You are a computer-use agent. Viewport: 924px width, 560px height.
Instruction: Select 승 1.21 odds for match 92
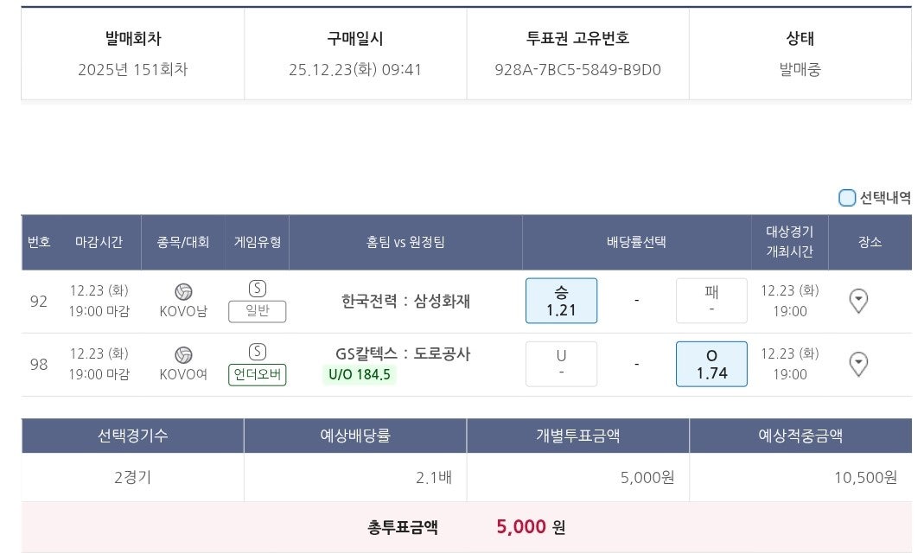(x=561, y=301)
